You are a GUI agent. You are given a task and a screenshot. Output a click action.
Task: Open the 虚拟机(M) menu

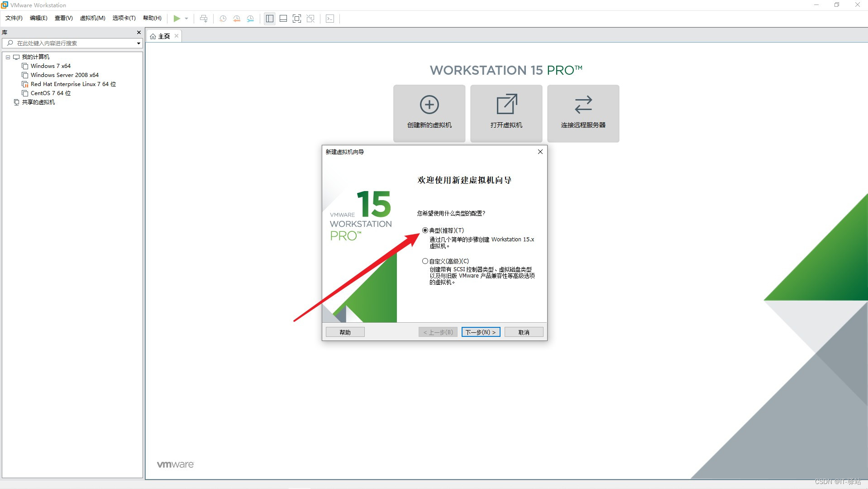93,18
